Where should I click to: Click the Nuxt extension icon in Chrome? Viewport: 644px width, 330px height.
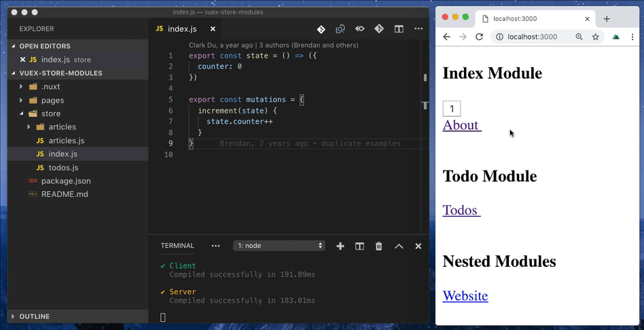pyautogui.click(x=615, y=37)
